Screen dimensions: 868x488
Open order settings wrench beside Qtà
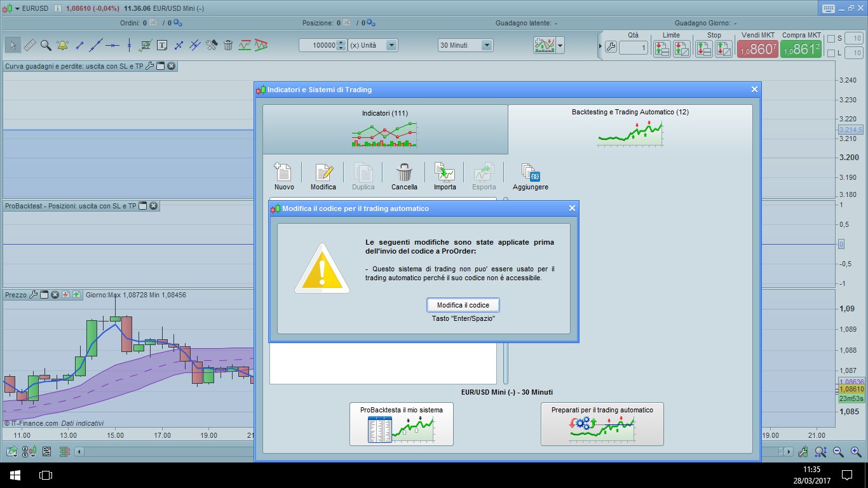[611, 48]
